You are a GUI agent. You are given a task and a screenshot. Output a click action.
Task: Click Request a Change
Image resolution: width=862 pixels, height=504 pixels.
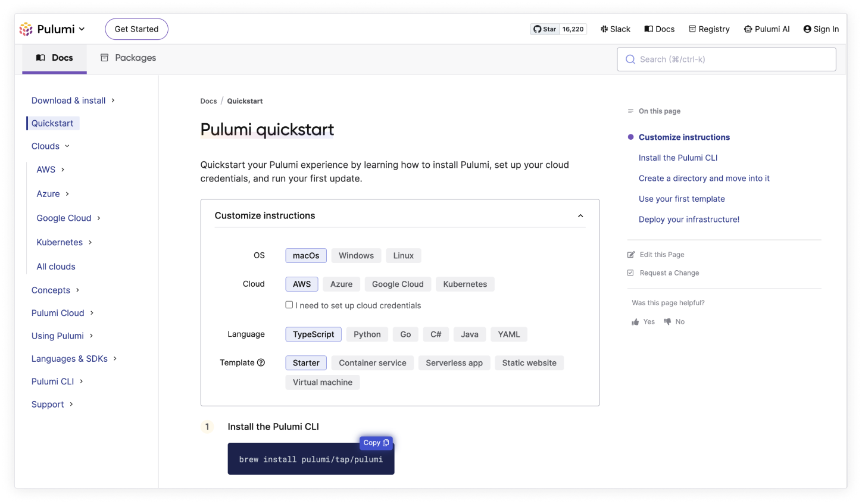coord(663,273)
